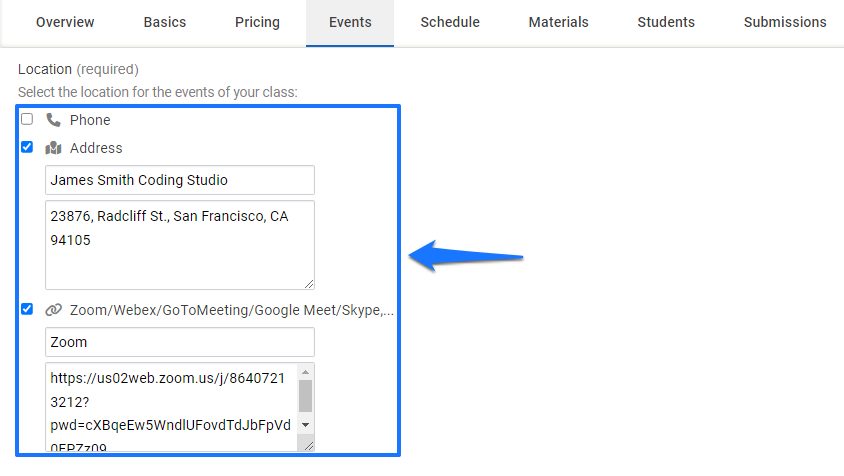Go to the Submissions tab

[x=785, y=22]
